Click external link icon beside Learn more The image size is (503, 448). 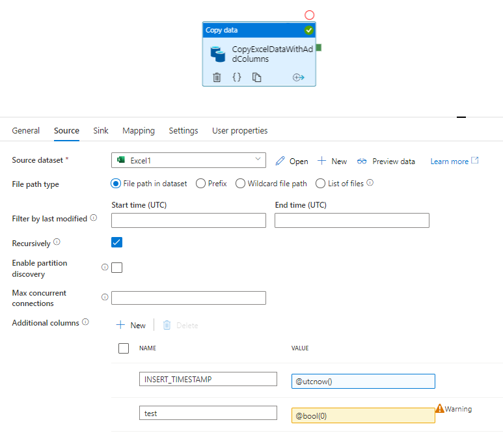[x=475, y=160]
